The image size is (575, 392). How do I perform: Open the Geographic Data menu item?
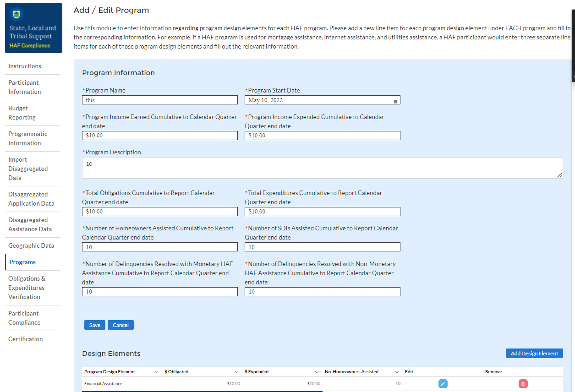pyautogui.click(x=31, y=245)
